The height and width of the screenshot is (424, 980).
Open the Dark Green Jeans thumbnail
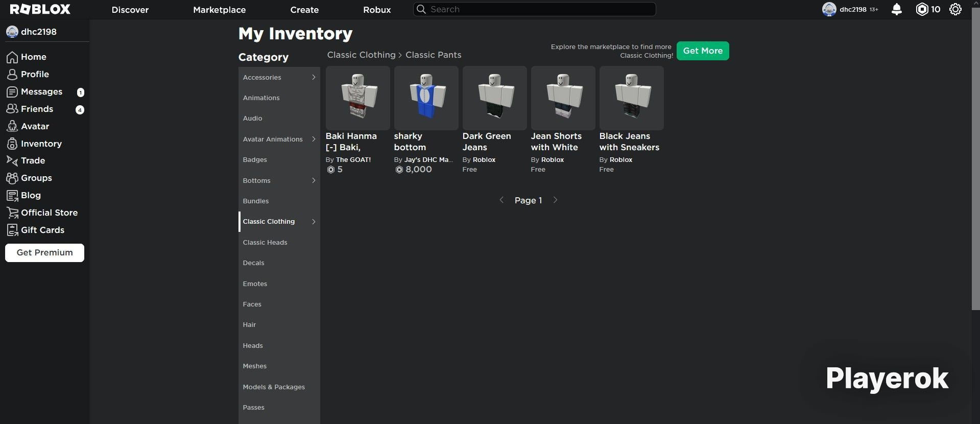(495, 98)
